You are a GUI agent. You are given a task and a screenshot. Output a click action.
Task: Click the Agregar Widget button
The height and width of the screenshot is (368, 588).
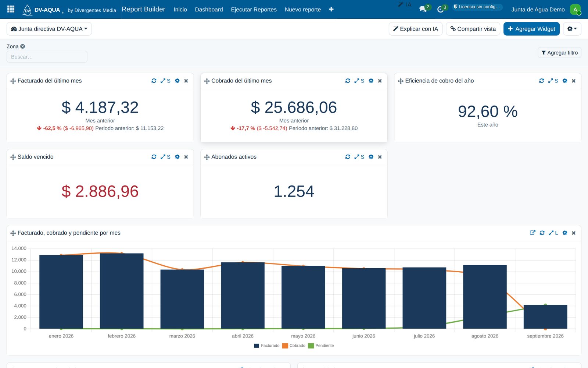[531, 29]
